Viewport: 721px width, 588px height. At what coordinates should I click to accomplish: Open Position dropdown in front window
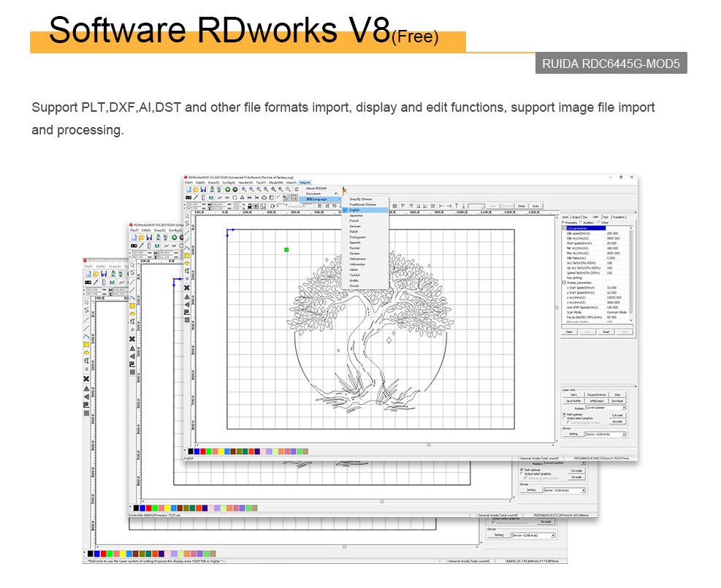606,408
